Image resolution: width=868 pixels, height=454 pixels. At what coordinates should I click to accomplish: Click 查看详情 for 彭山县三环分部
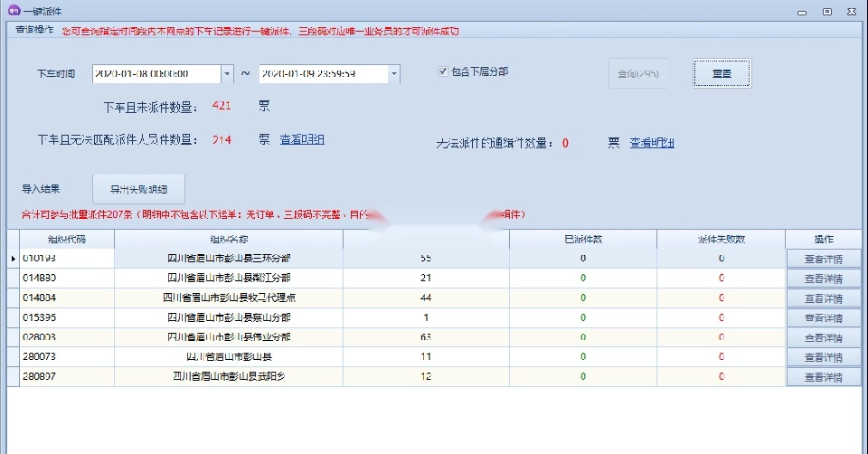823,259
